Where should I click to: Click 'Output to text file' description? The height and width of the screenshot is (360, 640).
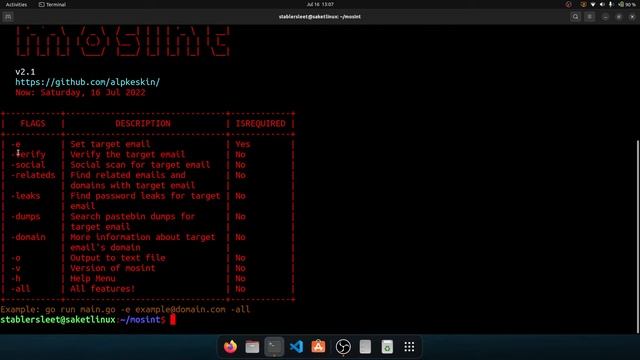pyautogui.click(x=118, y=258)
